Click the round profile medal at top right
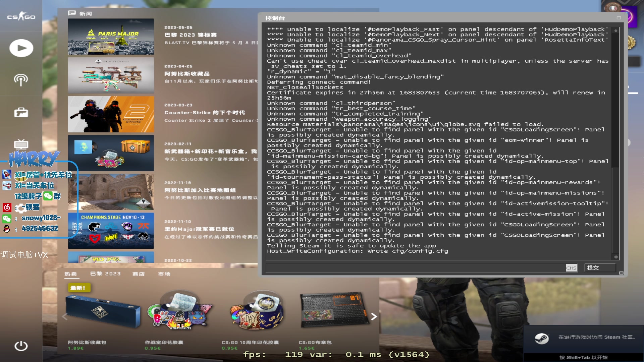This screenshot has height=362, width=644. [x=613, y=8]
